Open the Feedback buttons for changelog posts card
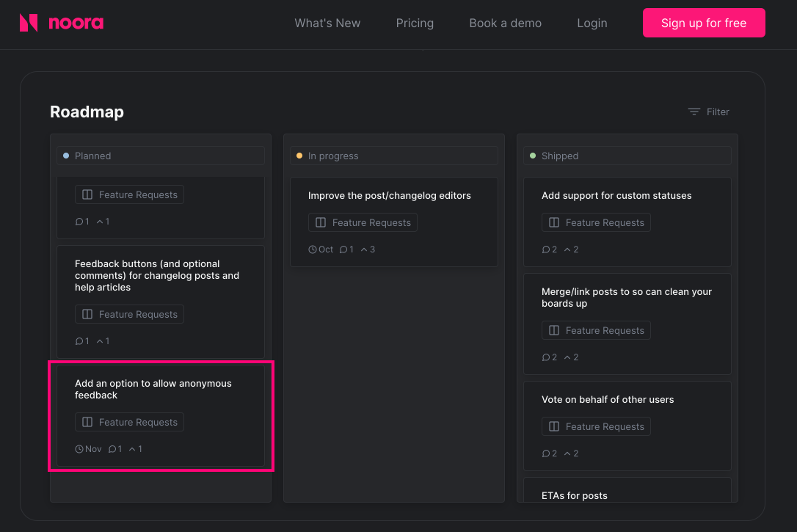This screenshot has width=797, height=532. tap(161, 302)
